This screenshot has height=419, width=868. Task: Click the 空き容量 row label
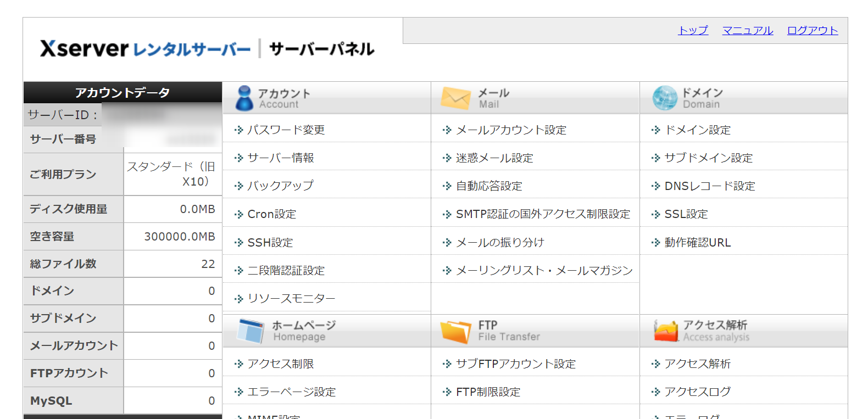click(x=52, y=236)
